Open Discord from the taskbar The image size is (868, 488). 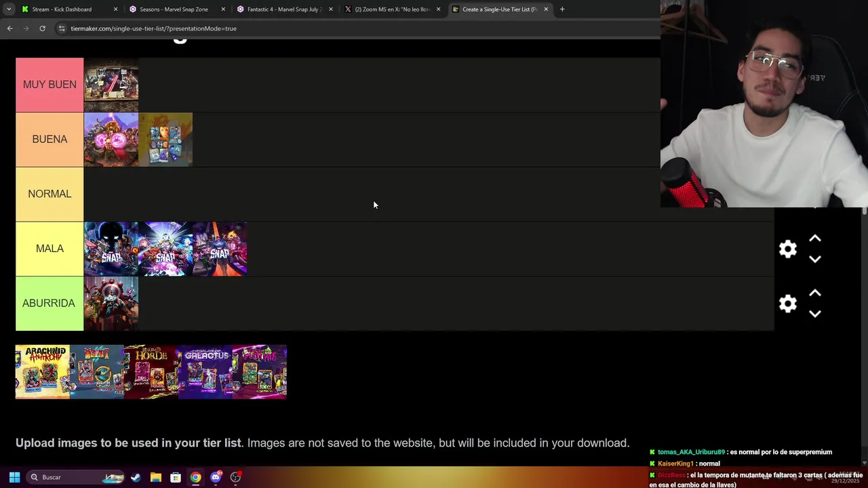tap(216, 477)
